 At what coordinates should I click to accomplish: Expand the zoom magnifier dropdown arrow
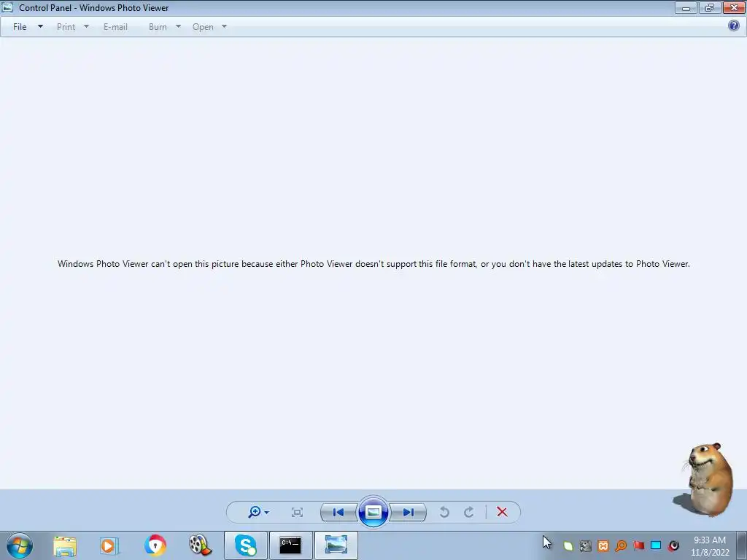pyautogui.click(x=267, y=513)
